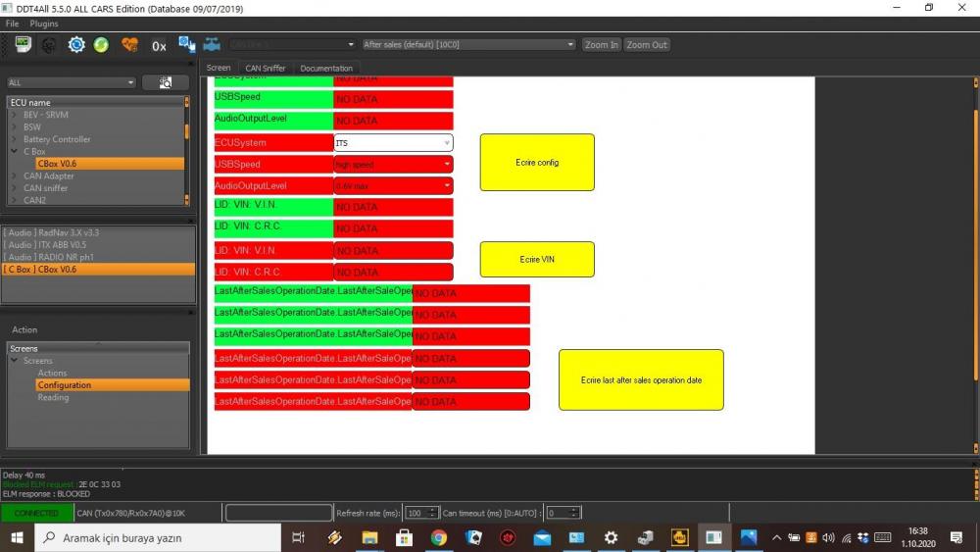Expand the CAN Adapter node
Image resolution: width=980 pixels, height=552 pixels.
tap(15, 176)
